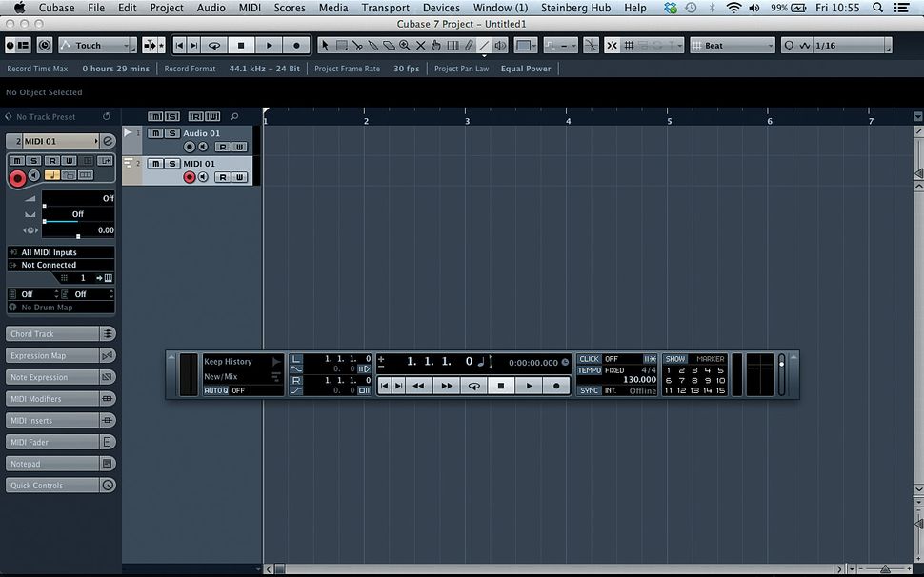
Task: Solo the MIDI 01 track
Action: (171, 164)
